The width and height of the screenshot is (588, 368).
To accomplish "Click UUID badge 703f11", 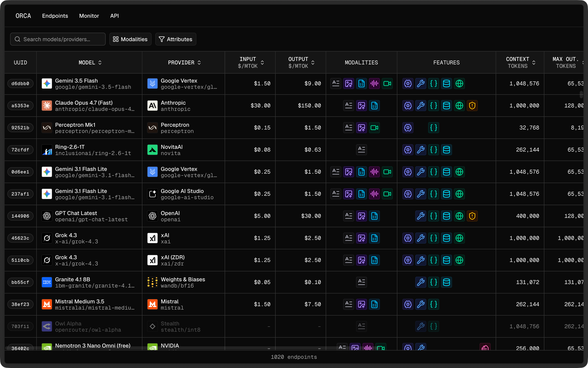I will (x=20, y=326).
